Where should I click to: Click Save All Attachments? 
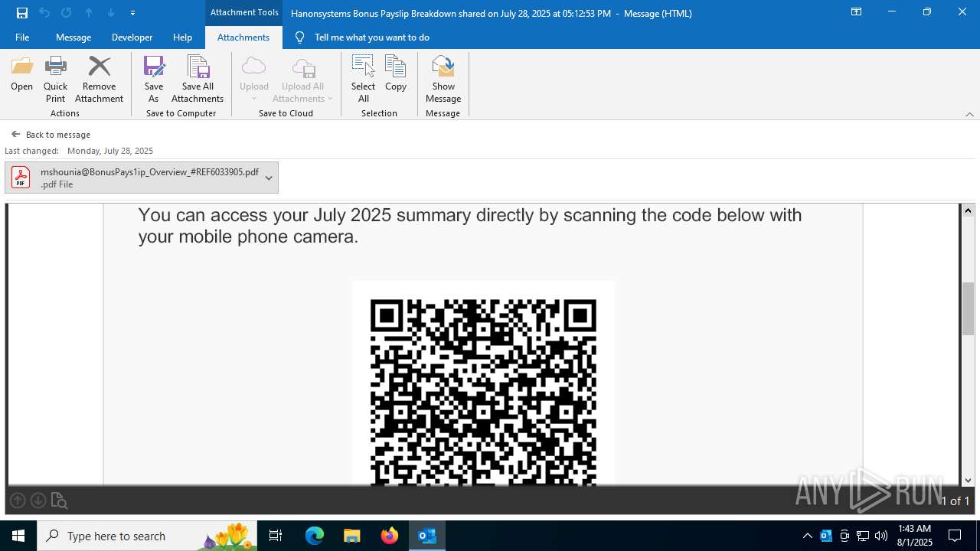(x=198, y=80)
